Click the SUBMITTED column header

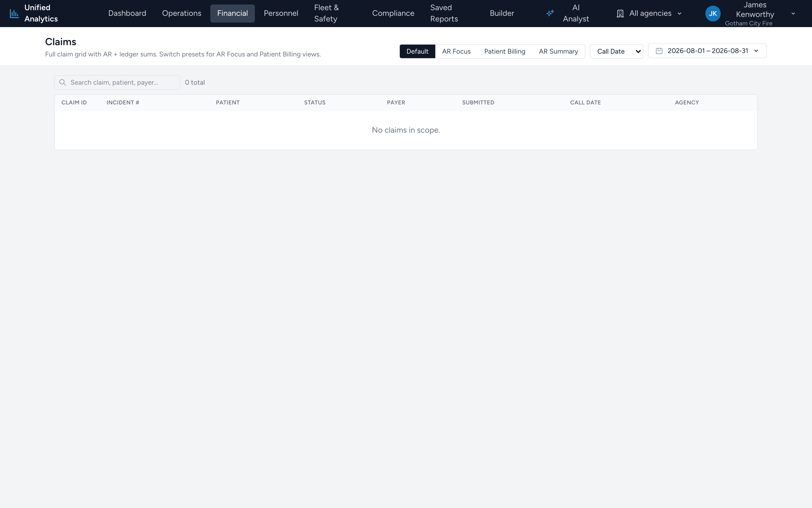(x=478, y=102)
